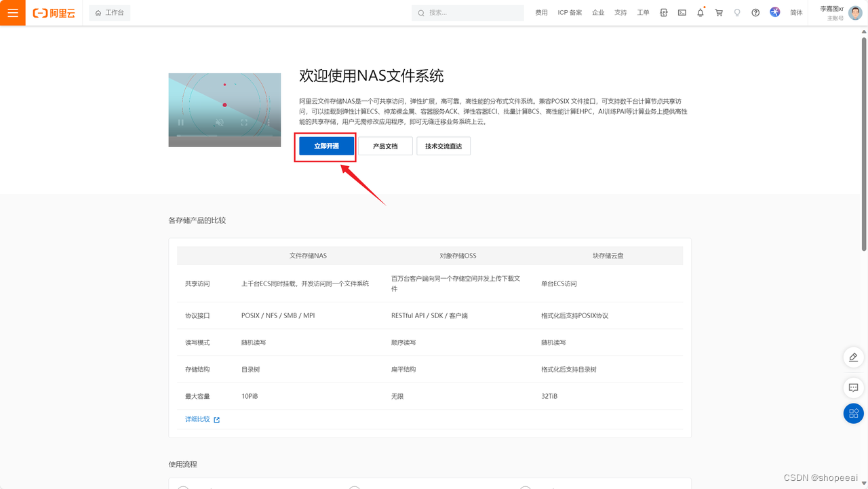Viewport: 868px width, 489px height.
Task: Open the 工单 menu
Action: coord(644,13)
